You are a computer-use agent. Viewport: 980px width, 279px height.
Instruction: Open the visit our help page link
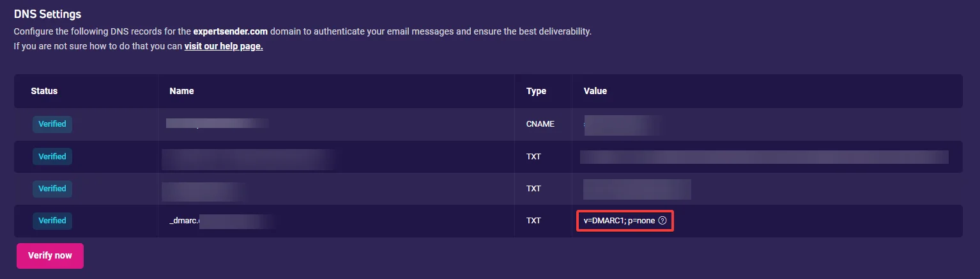pos(224,46)
